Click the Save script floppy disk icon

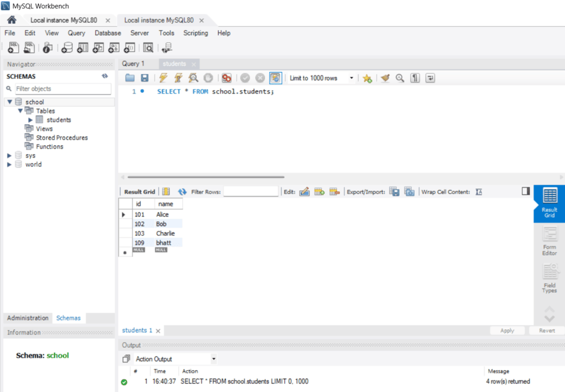[x=144, y=78]
